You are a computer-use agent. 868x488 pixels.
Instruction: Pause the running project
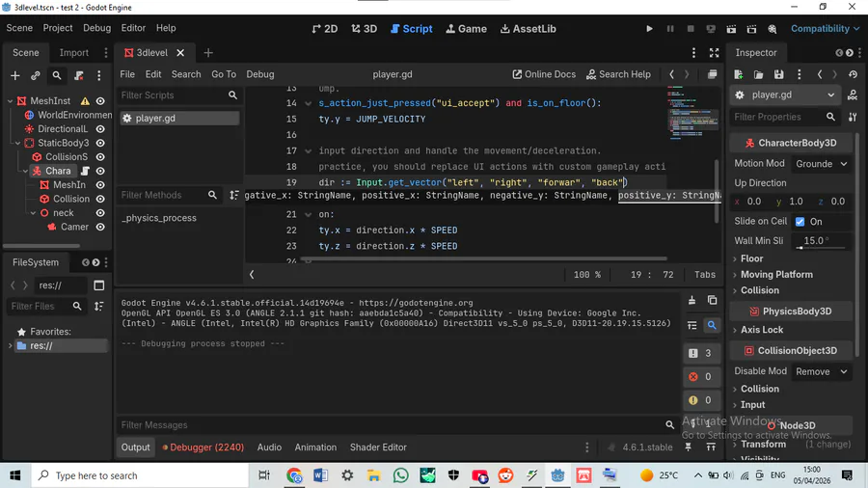(670, 29)
